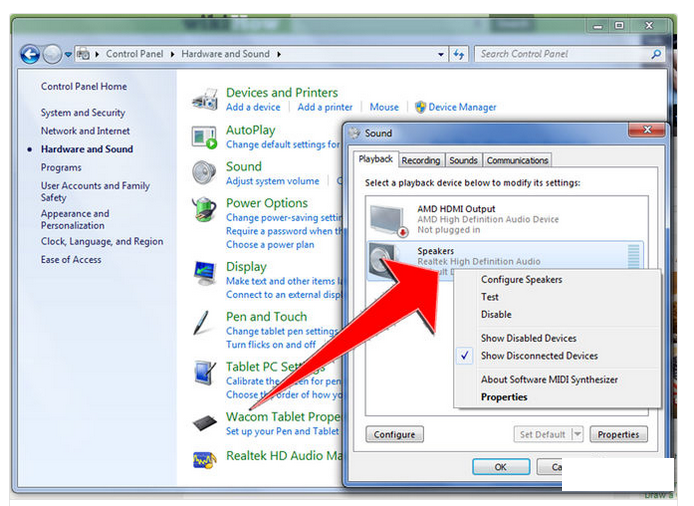Viewport: 694px width, 506px height.
Task: Open the AutoPlay category icon
Action: coord(205,137)
